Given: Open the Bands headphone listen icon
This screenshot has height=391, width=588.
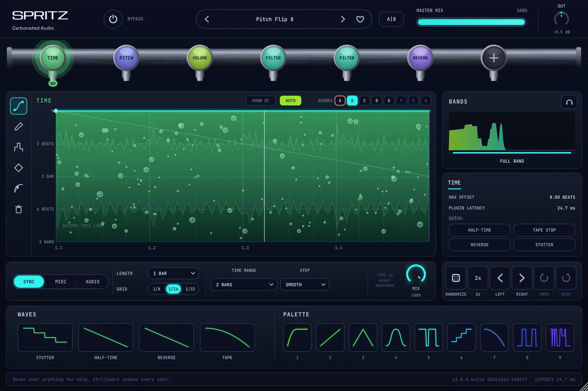Looking at the screenshot, I should point(569,102).
